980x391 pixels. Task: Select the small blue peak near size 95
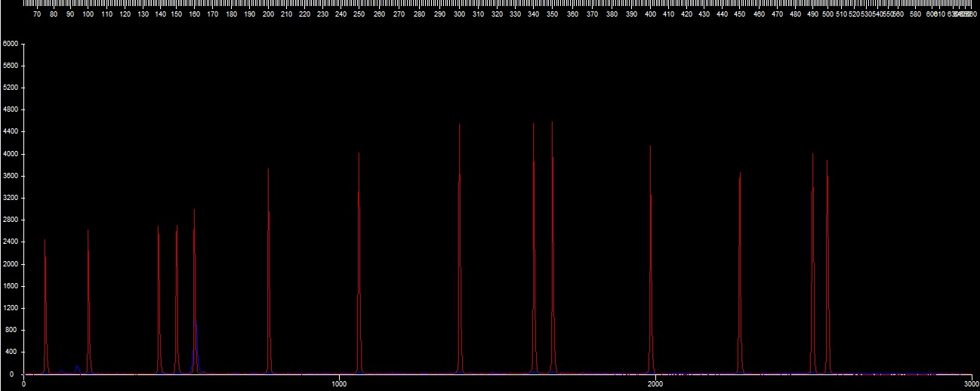[77, 368]
